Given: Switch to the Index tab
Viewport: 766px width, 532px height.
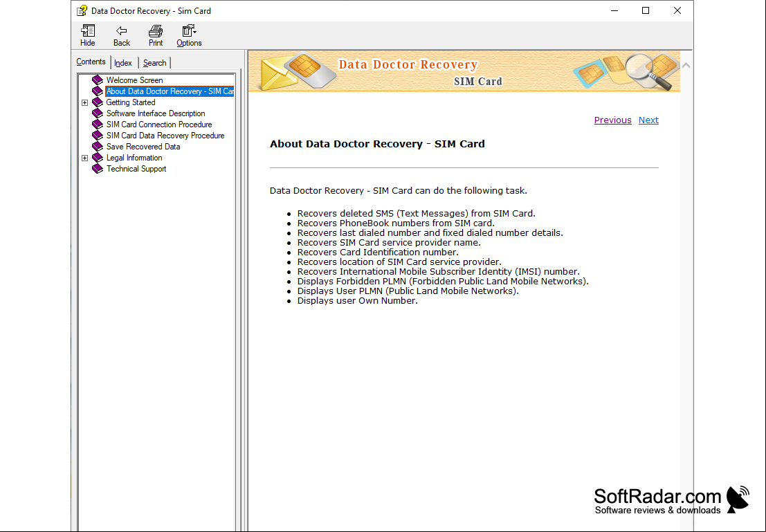Looking at the screenshot, I should click(123, 63).
